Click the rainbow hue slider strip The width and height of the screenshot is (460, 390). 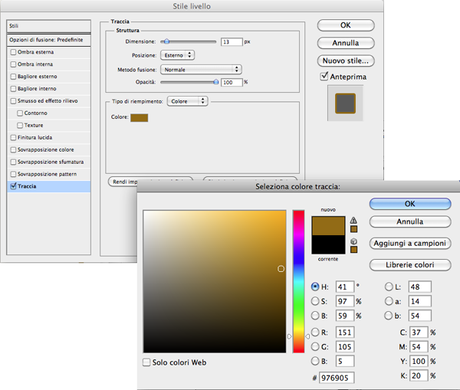tap(299, 281)
